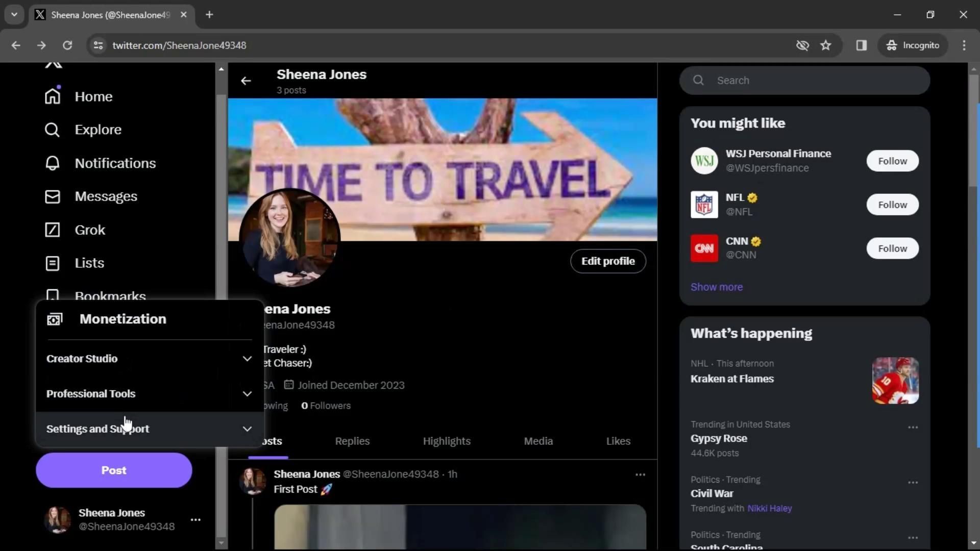Screen dimensions: 980x551
Task: Toggle third-party cookie blocking eye icon
Action: [802, 45]
